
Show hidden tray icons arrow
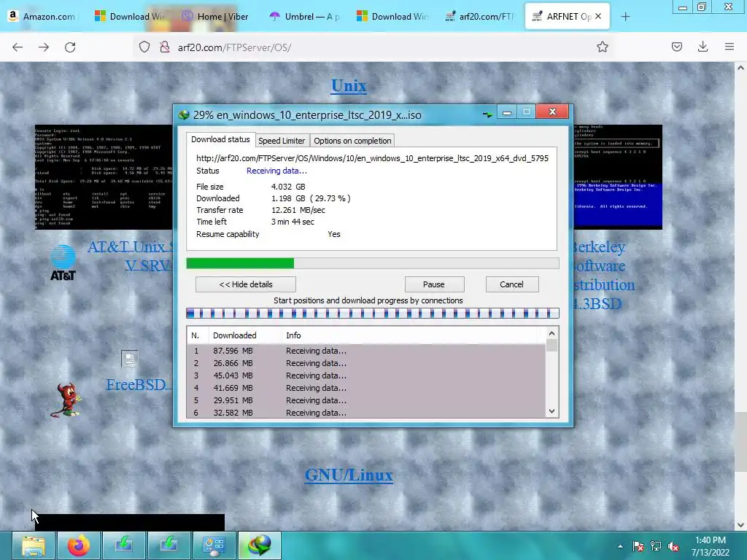(620, 546)
